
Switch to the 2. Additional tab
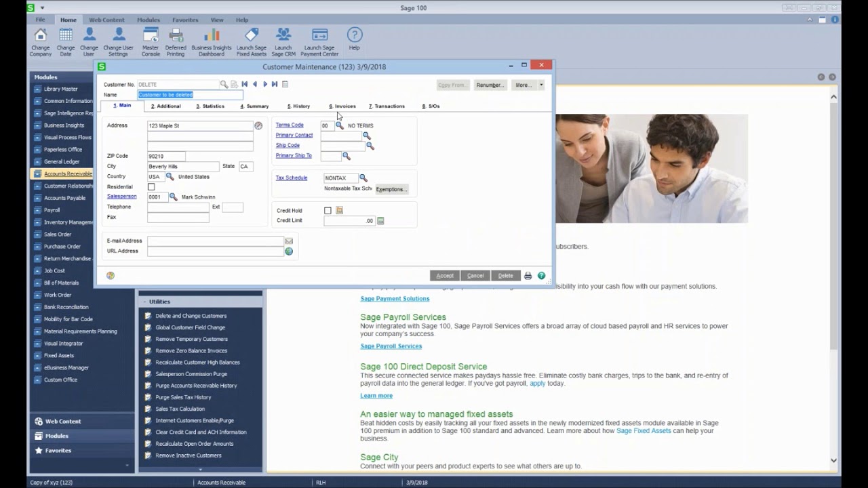[x=165, y=106]
